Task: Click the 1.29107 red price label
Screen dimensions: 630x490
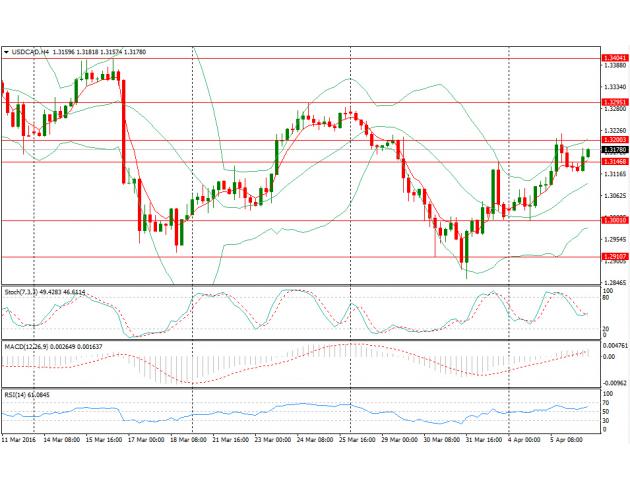Action: point(615,257)
